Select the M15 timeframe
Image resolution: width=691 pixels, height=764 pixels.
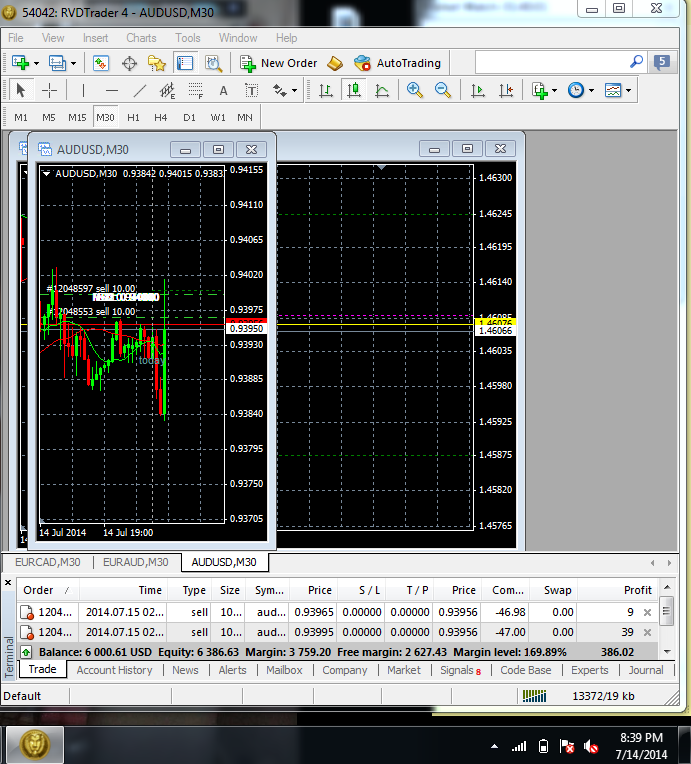click(77, 117)
